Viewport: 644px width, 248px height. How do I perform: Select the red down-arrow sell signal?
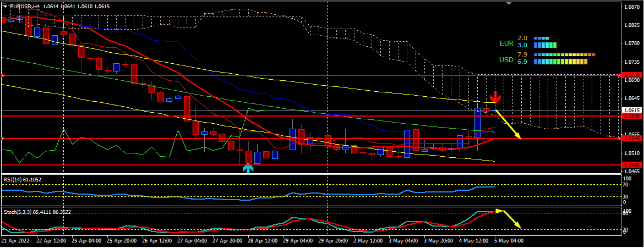[495, 97]
